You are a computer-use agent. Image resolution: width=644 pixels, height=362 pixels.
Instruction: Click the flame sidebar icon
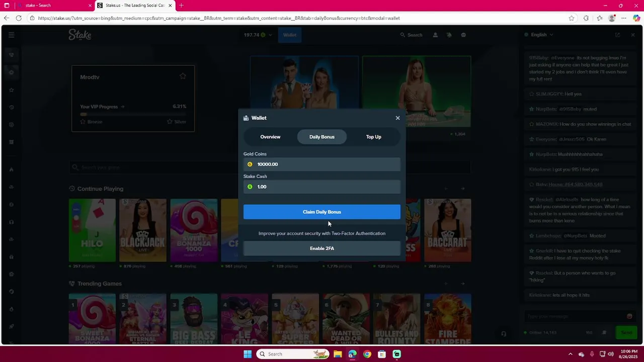(11, 169)
